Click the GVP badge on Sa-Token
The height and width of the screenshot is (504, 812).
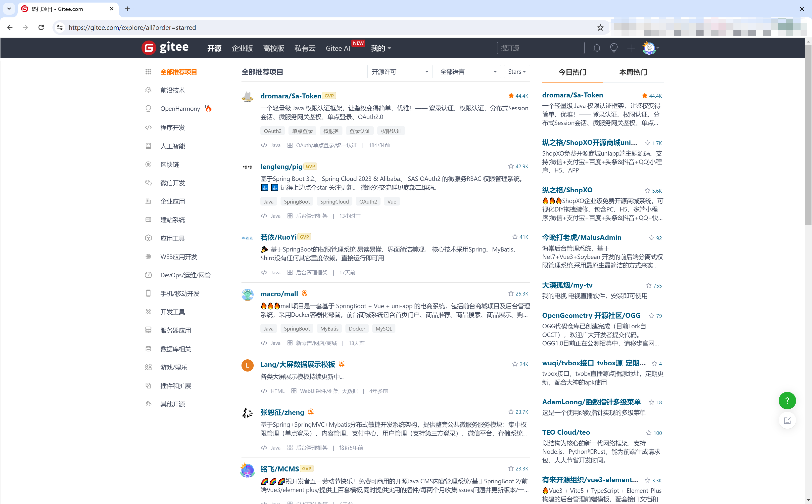[x=329, y=96]
